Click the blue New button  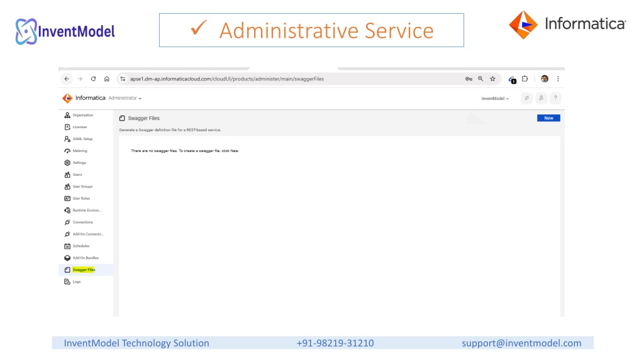pos(548,118)
